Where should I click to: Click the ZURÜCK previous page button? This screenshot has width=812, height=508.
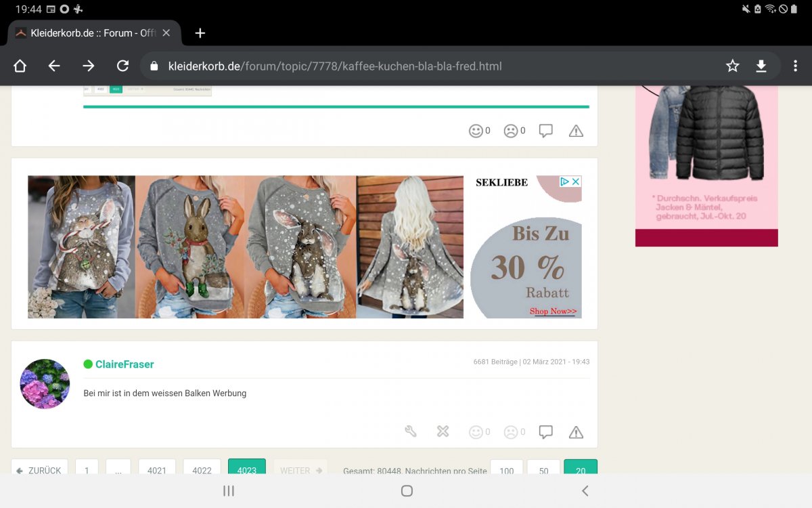pos(40,469)
